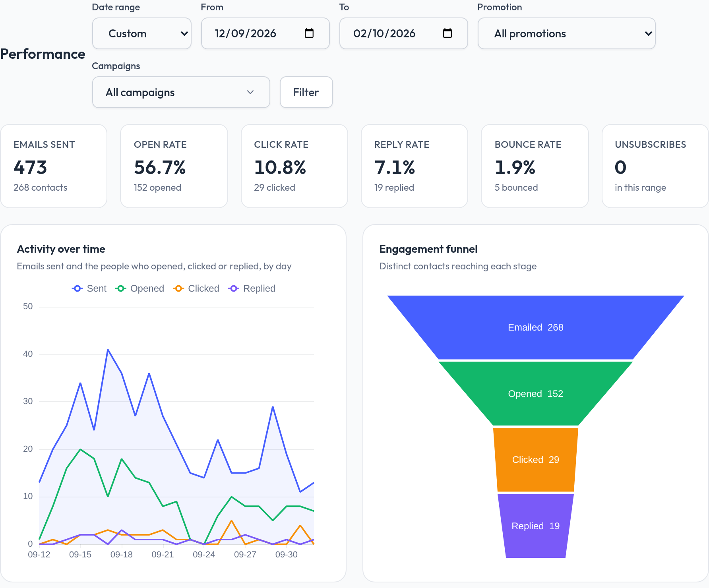Image resolution: width=709 pixels, height=588 pixels.
Task: Click the Bounce Rate 1.9% value
Action: pyautogui.click(x=515, y=167)
